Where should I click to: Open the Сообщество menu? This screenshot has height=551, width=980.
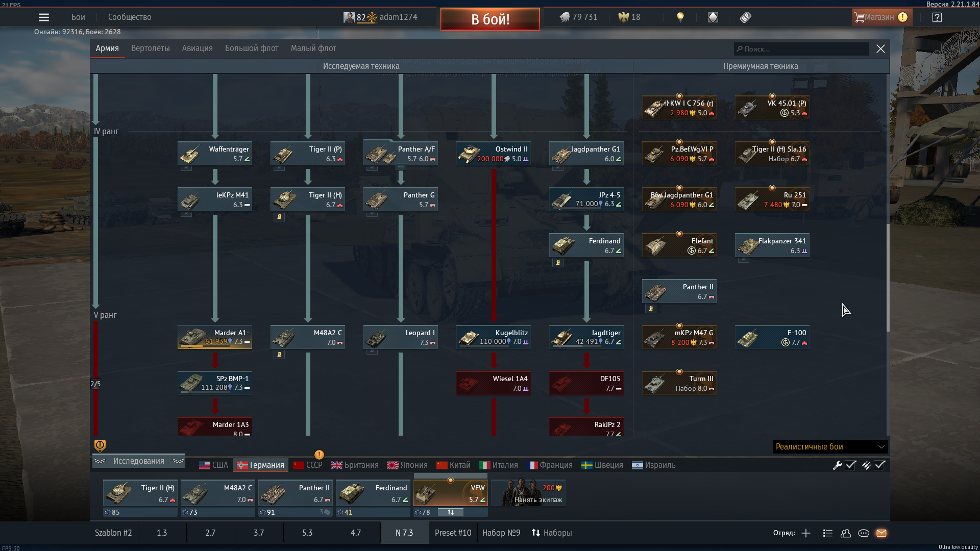(130, 17)
